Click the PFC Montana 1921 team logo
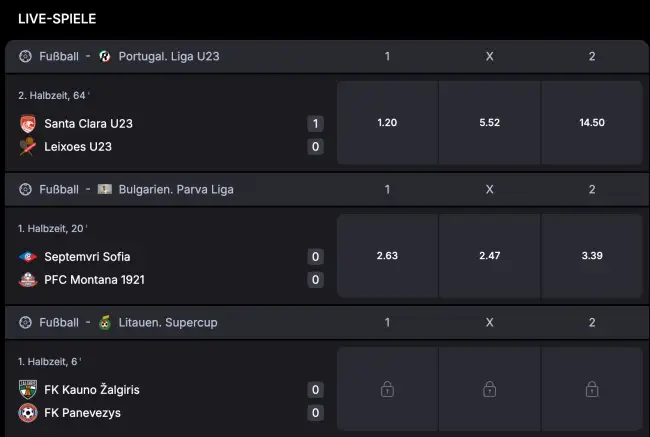 click(28, 280)
